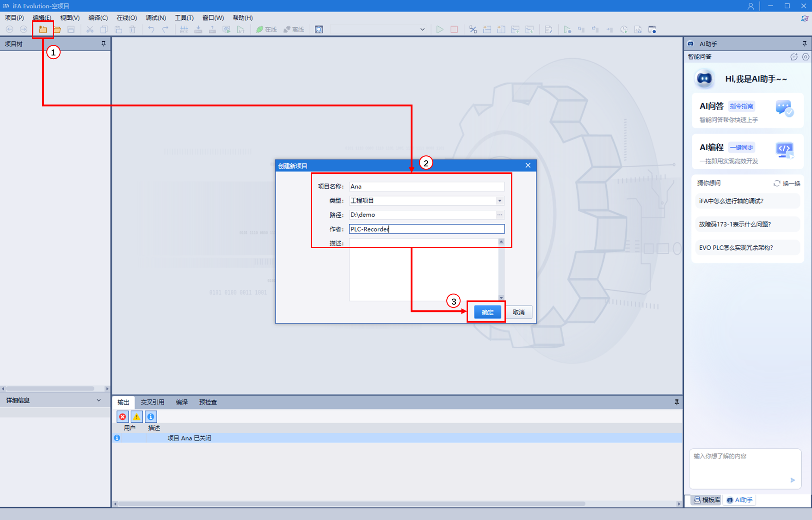Click the 确定 button in dialog
The image size is (812, 520).
487,312
